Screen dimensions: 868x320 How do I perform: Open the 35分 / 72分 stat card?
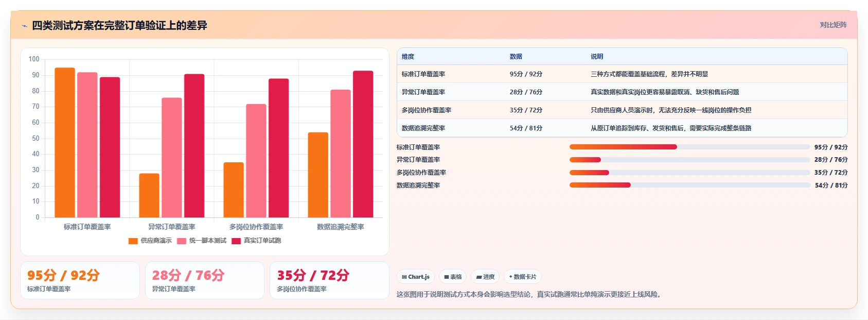[x=329, y=280]
